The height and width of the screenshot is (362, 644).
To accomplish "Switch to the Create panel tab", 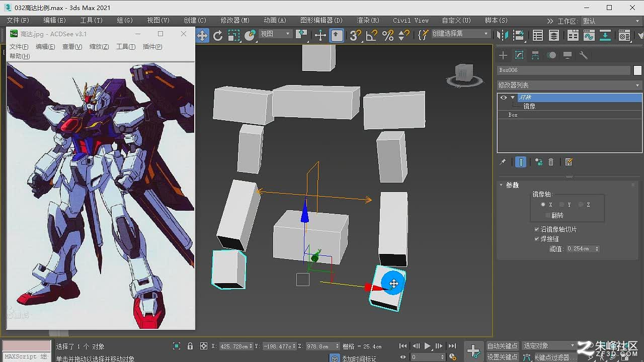I will (503, 55).
